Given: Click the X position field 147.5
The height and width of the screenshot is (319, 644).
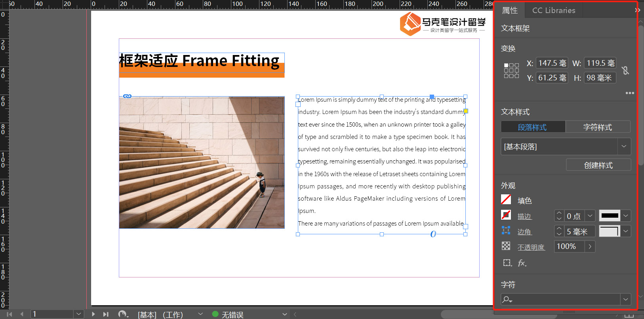Looking at the screenshot, I should point(552,63).
